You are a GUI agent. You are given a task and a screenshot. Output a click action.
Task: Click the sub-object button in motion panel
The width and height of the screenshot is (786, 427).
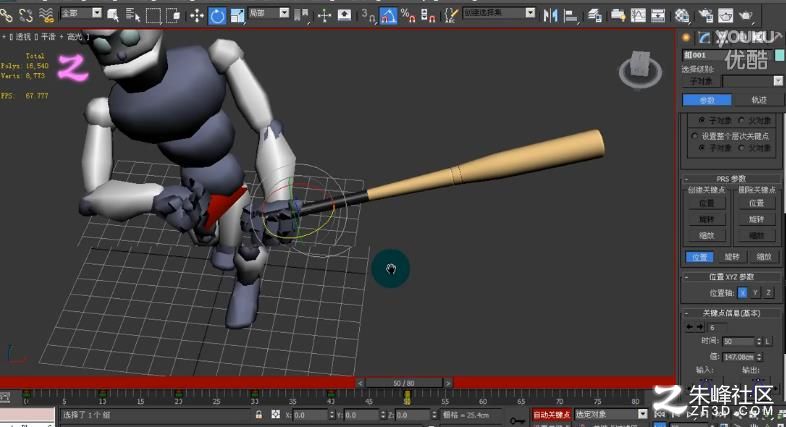701,81
